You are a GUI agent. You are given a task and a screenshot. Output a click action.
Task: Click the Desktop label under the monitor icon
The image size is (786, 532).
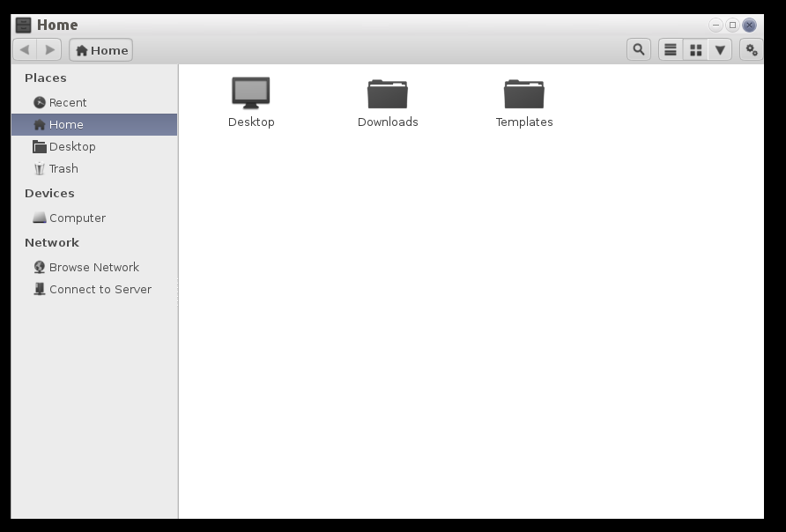251,122
